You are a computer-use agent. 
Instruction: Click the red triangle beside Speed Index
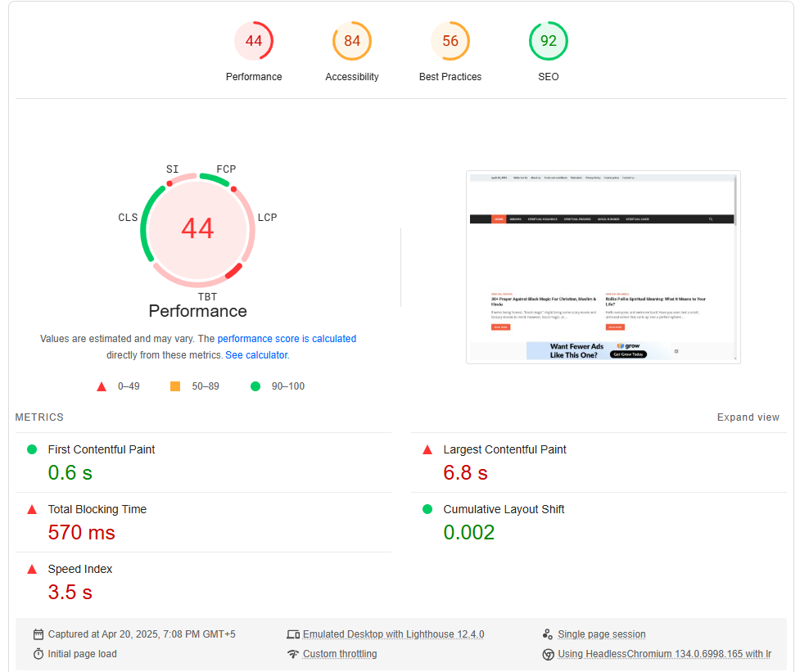click(32, 569)
